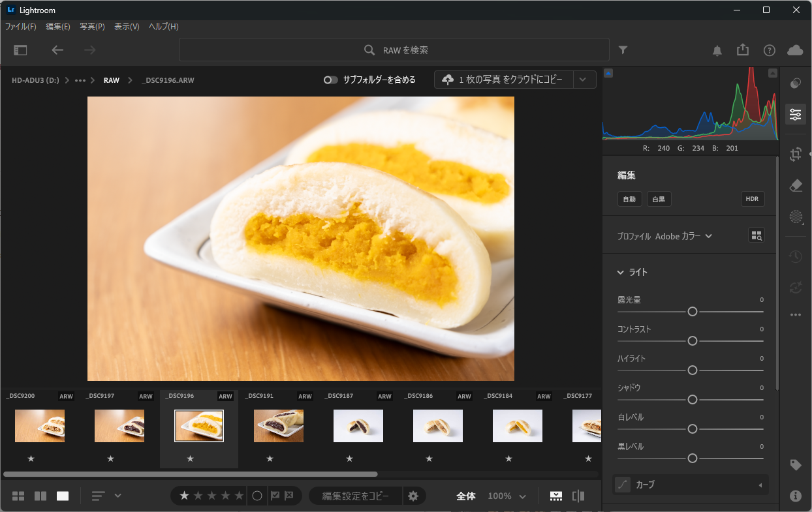812x512 pixels.
Task: Adjust the ハイライト slider handle
Action: pyautogui.click(x=693, y=370)
